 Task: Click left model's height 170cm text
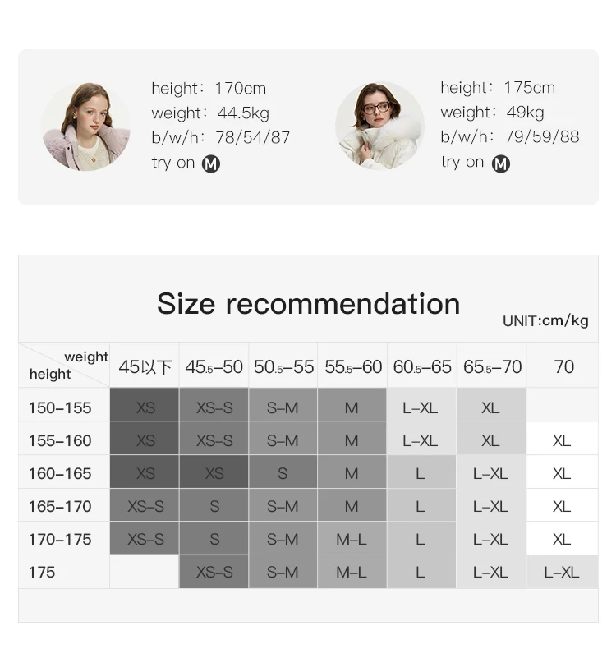coord(209,89)
